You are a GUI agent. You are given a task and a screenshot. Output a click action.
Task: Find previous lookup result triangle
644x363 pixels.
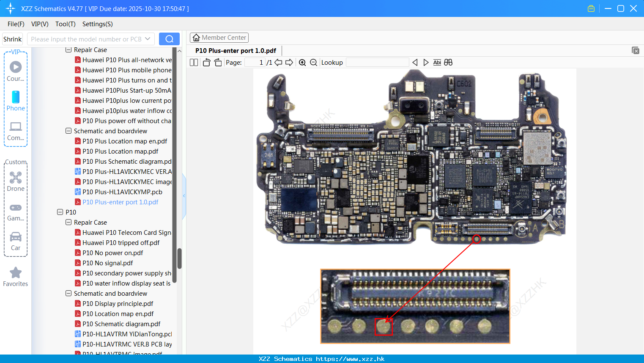click(415, 63)
